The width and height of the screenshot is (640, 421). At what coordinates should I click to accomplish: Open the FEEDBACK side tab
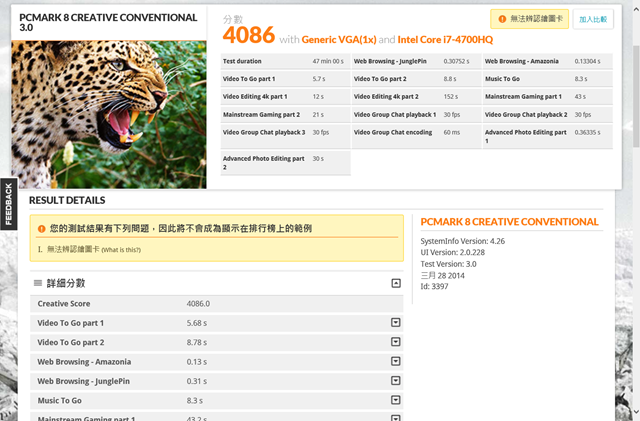(x=9, y=204)
